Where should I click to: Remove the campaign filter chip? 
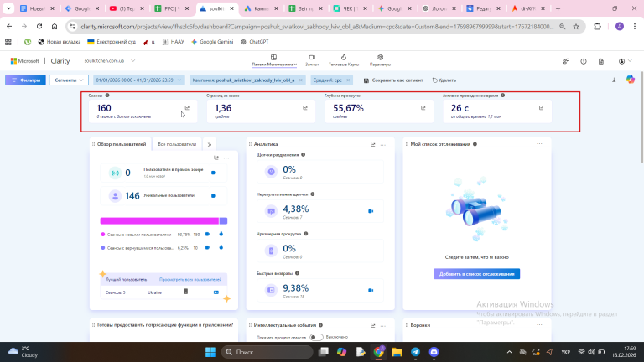pos(301,80)
